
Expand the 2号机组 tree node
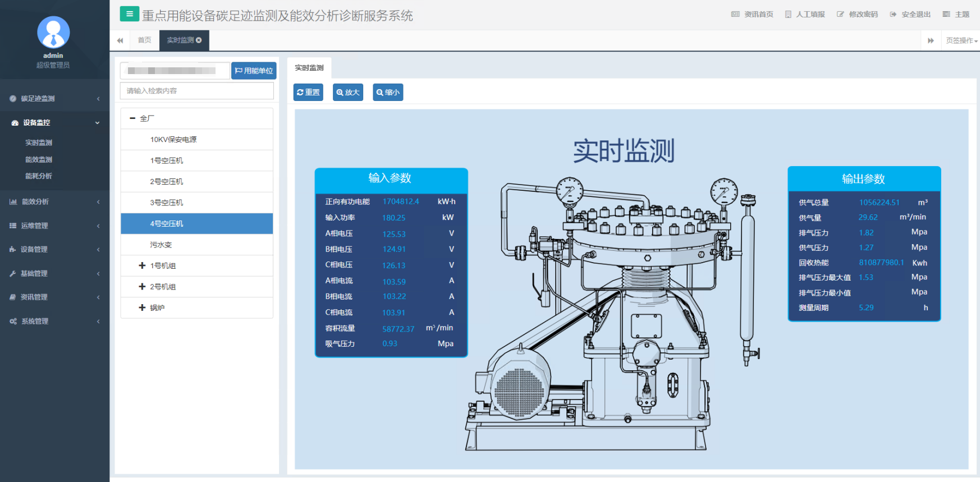pyautogui.click(x=142, y=287)
